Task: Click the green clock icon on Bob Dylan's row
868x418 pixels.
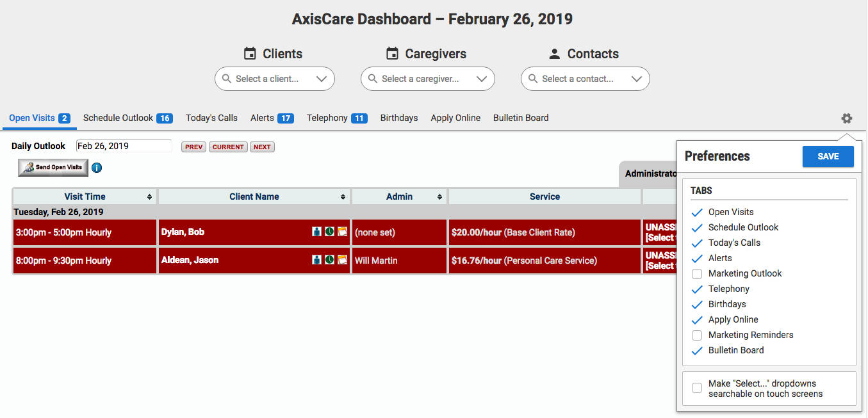Action: pyautogui.click(x=330, y=232)
